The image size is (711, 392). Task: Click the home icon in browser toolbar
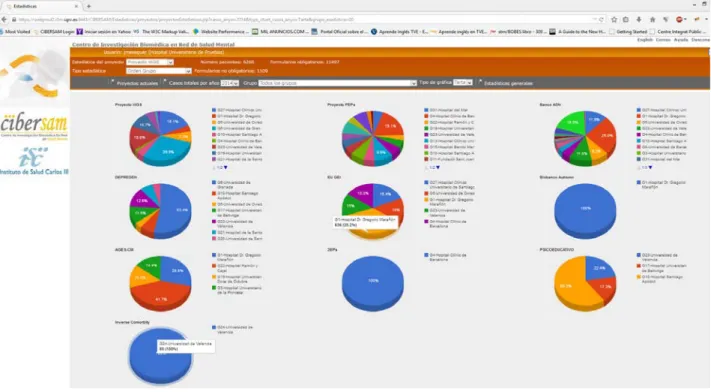[x=653, y=20]
